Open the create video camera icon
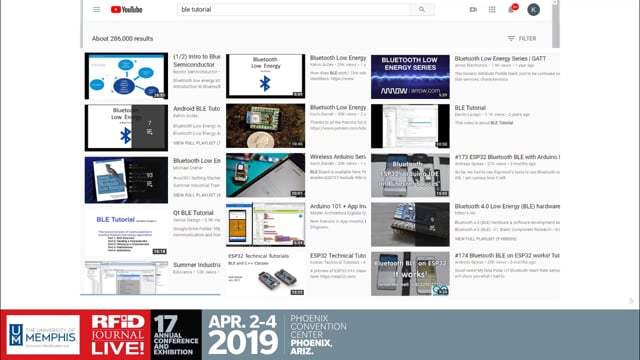The image size is (640, 360). [473, 9]
